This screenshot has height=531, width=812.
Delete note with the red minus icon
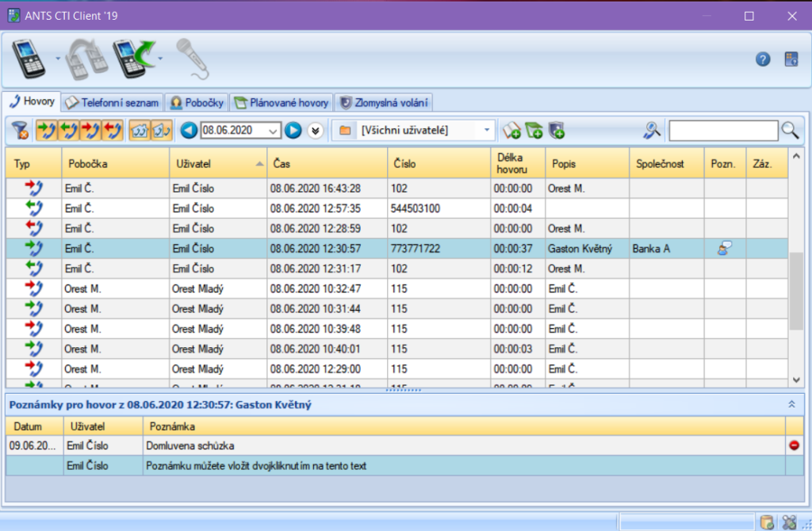pos(795,445)
